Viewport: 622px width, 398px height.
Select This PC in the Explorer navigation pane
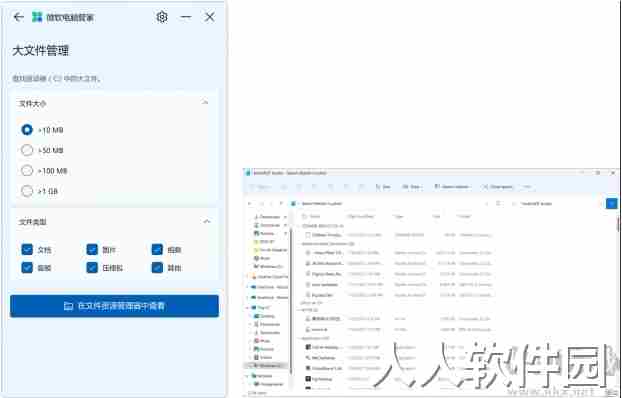point(263,308)
